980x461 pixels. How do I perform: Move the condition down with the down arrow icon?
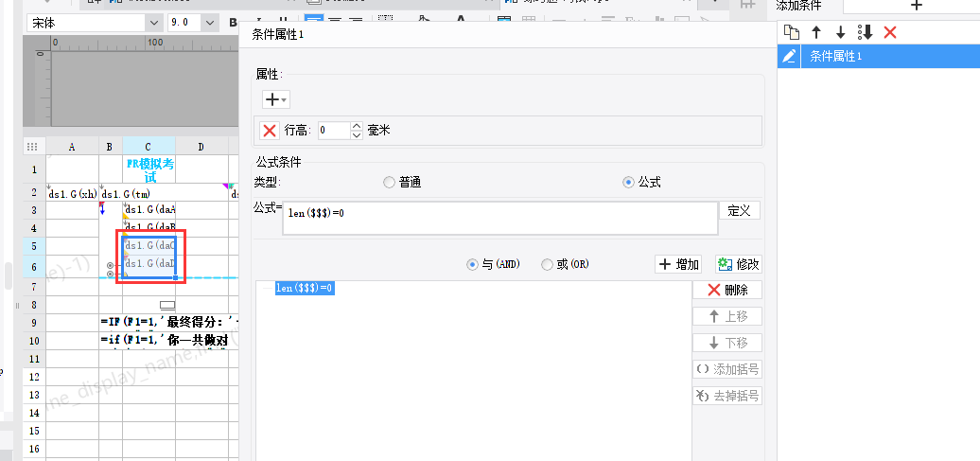841,32
